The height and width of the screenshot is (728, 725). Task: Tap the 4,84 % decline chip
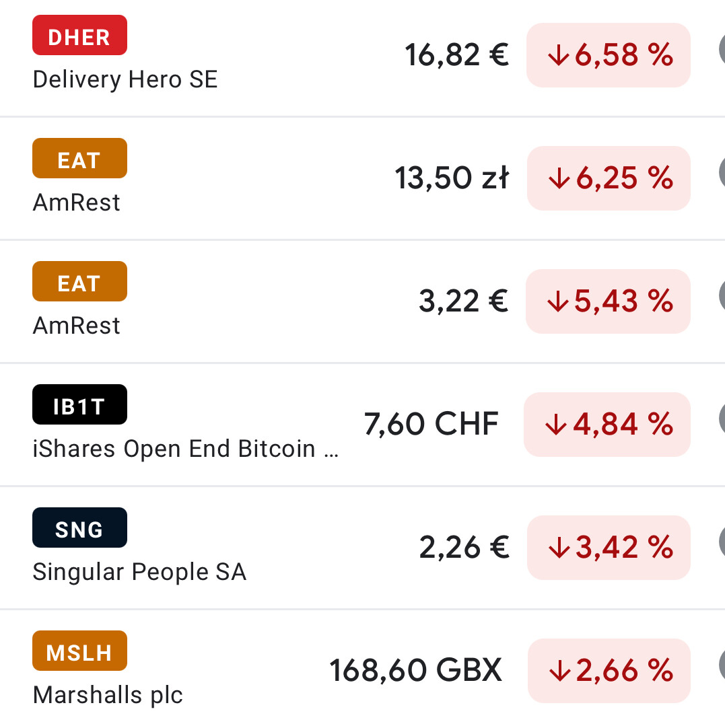[607, 425]
